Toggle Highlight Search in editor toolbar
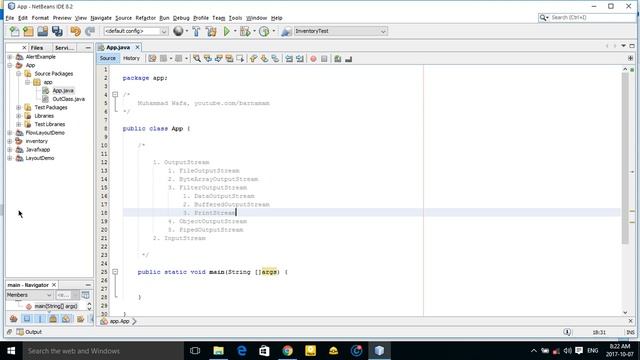Viewport: 640px width, 360px height. (229, 59)
